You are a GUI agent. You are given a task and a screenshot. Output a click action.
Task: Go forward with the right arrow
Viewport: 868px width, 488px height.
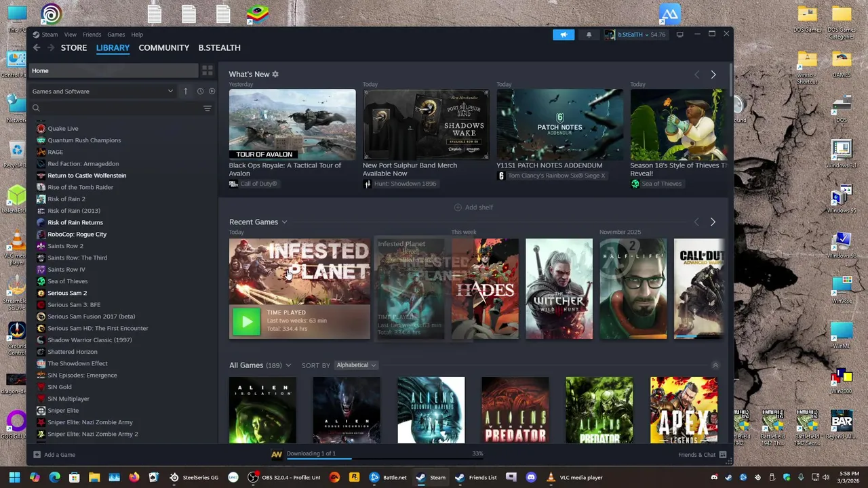coord(50,47)
